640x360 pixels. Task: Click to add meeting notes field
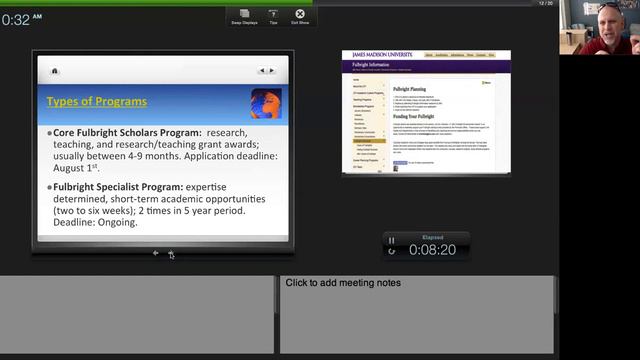pos(417,314)
